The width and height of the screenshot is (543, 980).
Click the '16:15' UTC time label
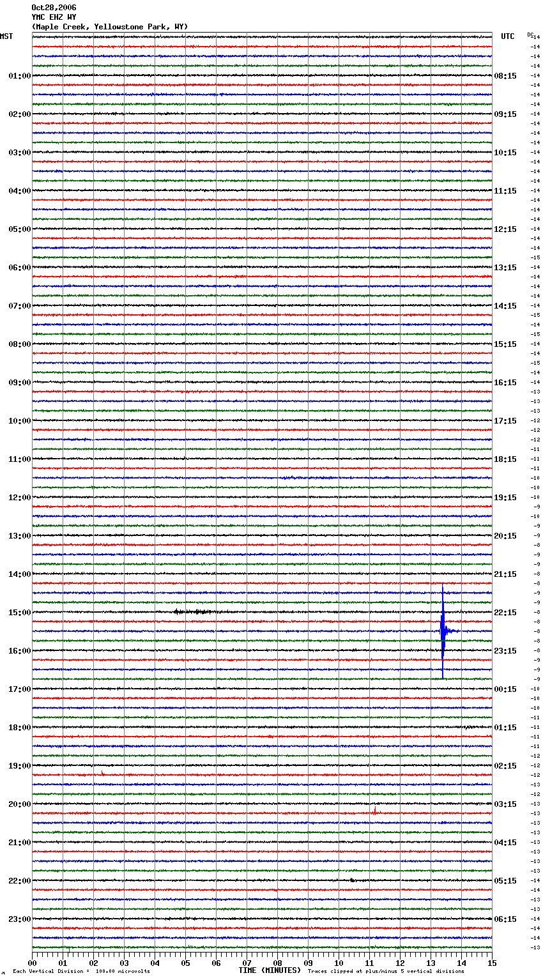(505, 383)
